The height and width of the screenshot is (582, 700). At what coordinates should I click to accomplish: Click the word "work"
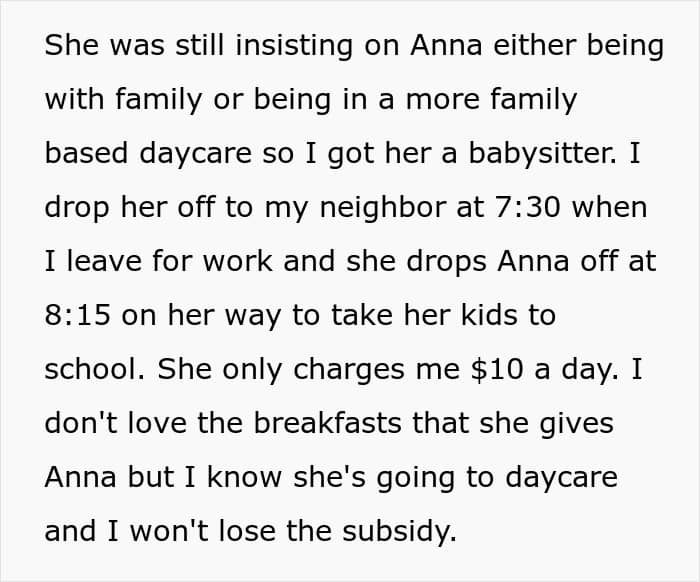[x=238, y=261]
